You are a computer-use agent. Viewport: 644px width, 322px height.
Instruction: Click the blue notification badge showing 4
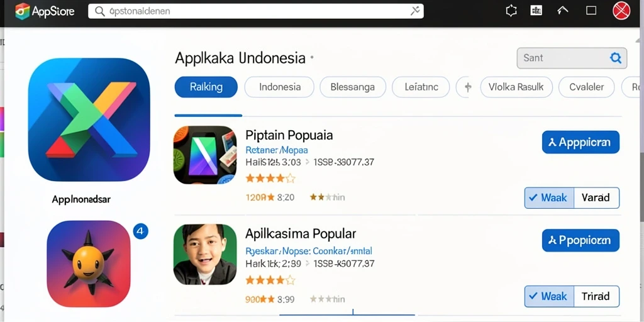click(x=140, y=231)
